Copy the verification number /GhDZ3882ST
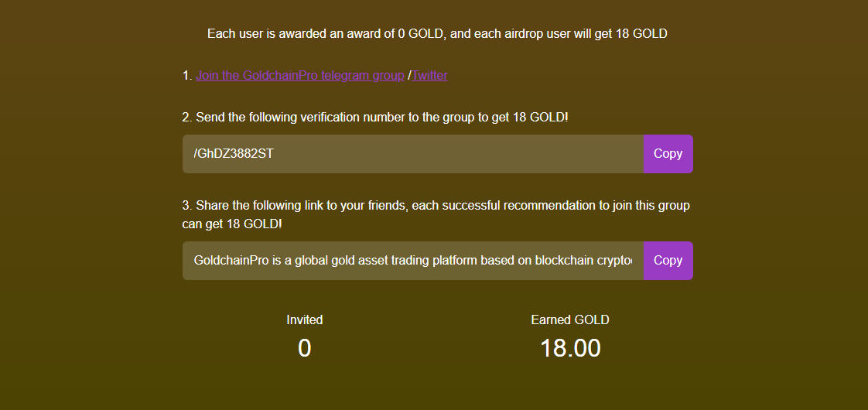The height and width of the screenshot is (410, 868). pos(668,154)
